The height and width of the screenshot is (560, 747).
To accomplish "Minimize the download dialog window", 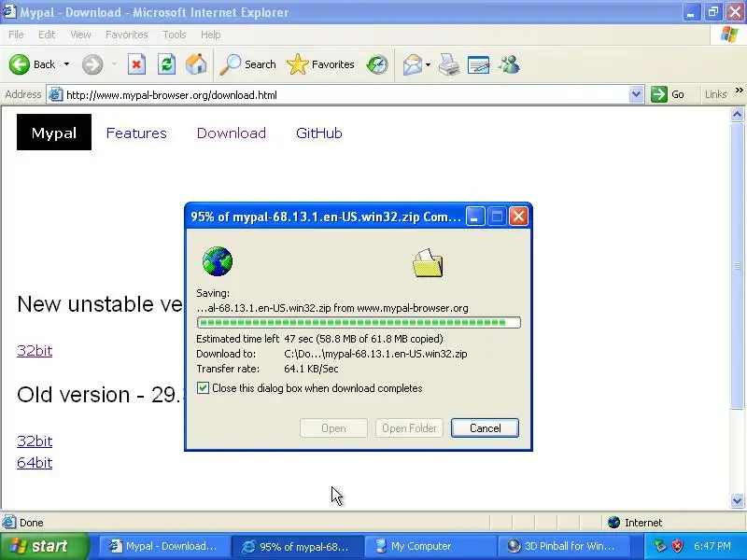I will click(x=474, y=217).
